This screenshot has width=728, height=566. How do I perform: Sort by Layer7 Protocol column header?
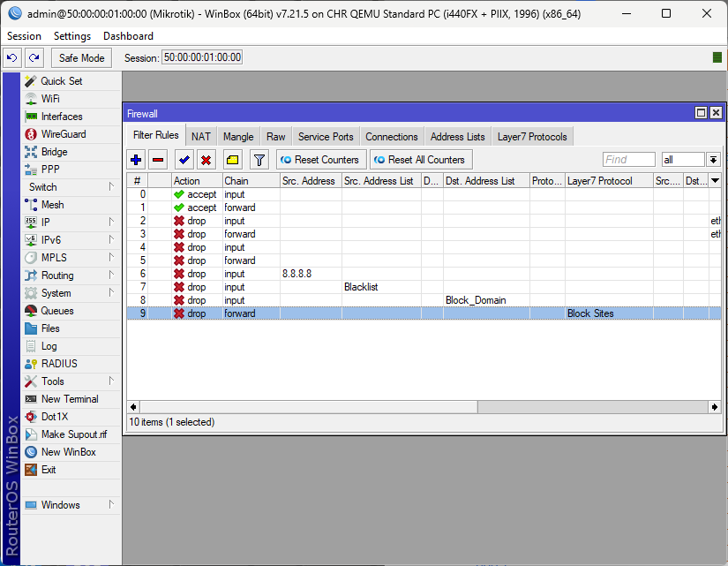609,181
